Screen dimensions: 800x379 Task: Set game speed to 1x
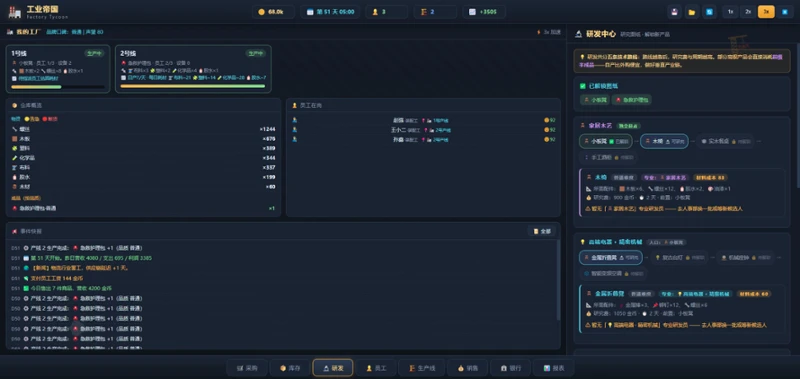pos(731,12)
